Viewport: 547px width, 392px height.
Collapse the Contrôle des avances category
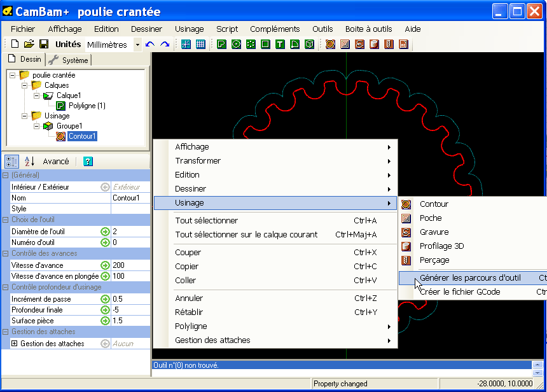tap(5, 254)
